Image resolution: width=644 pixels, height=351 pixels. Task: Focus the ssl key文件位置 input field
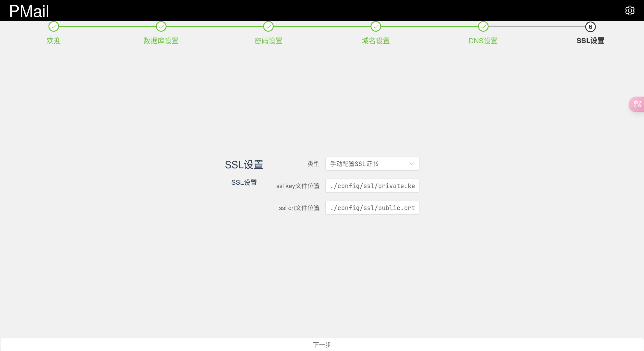372,186
